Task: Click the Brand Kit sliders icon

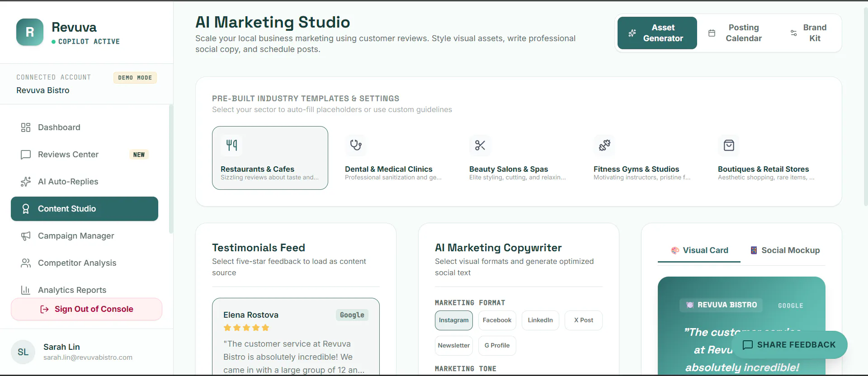Action: (x=793, y=33)
